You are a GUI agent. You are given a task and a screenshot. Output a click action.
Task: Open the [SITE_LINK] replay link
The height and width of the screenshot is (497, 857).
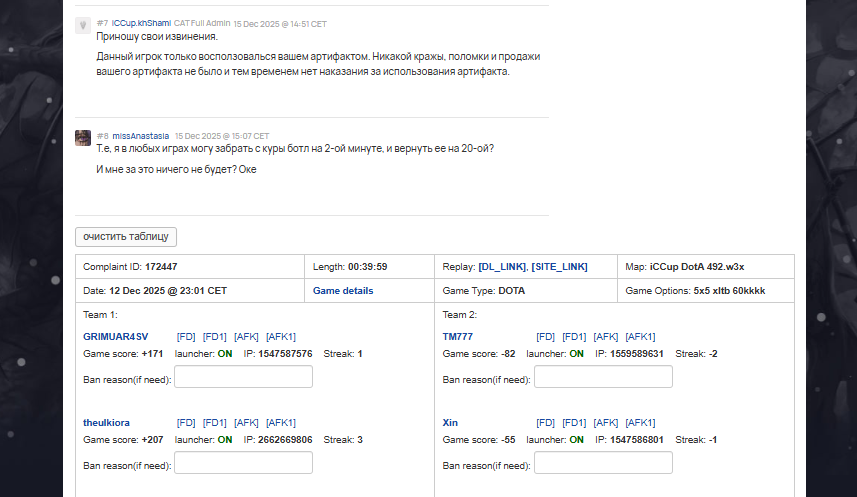[x=559, y=267]
